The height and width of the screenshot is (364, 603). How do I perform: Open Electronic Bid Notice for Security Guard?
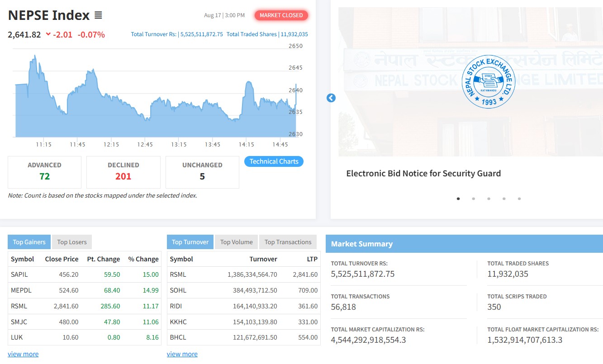pyautogui.click(x=423, y=173)
